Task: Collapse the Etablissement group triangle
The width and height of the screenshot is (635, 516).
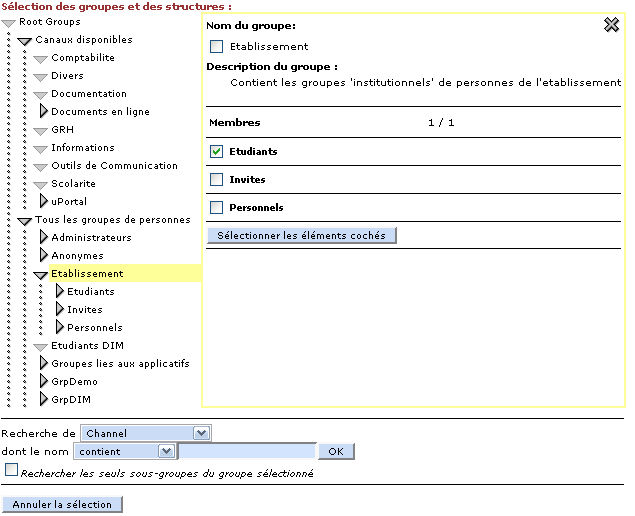Action: tap(41, 274)
